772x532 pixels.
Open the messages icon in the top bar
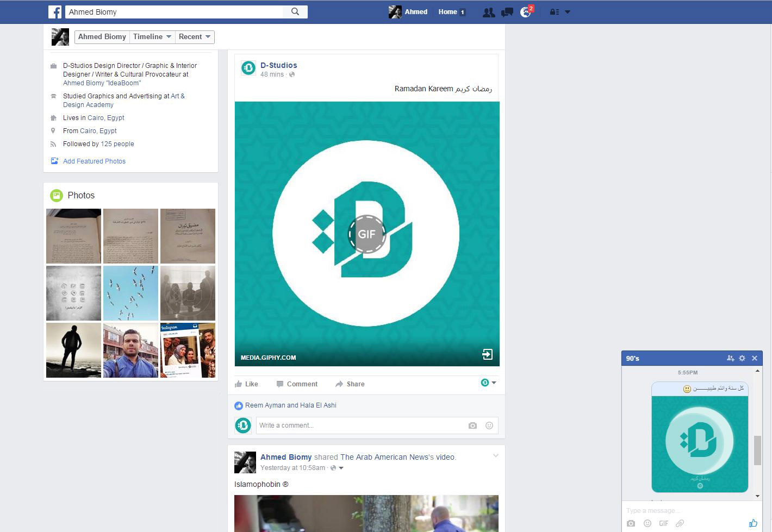(507, 12)
